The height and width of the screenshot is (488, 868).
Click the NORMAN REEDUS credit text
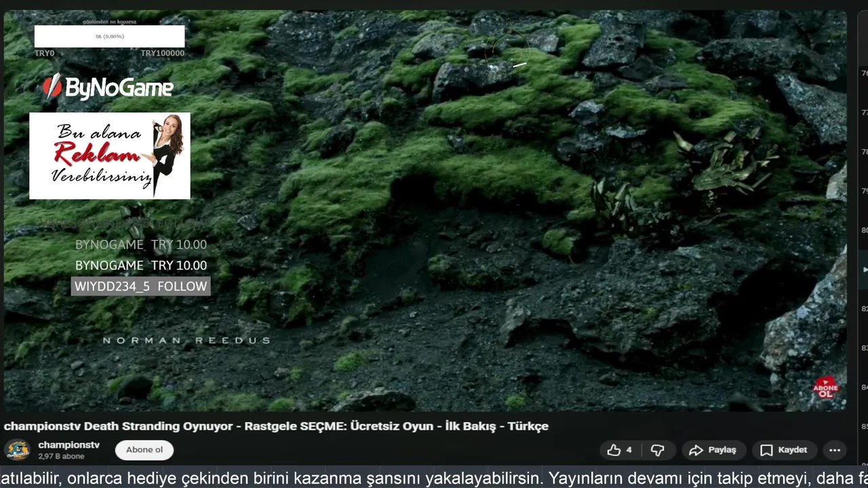pyautogui.click(x=186, y=340)
